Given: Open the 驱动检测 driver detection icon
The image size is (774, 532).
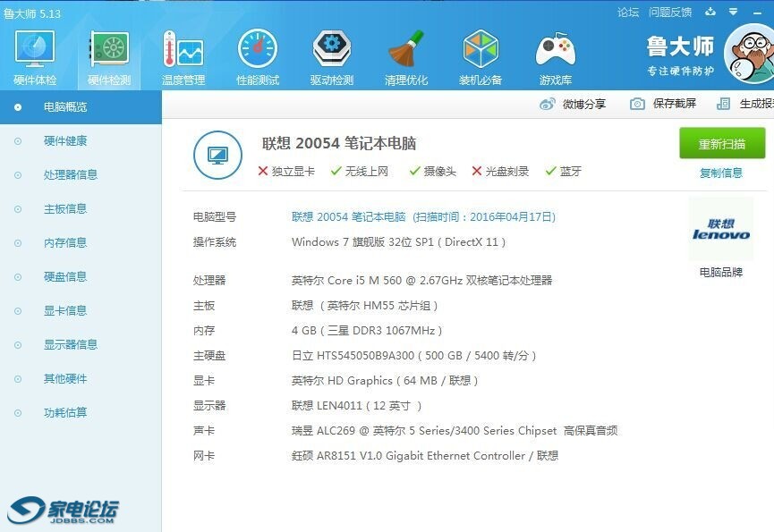Looking at the screenshot, I should click(331, 51).
